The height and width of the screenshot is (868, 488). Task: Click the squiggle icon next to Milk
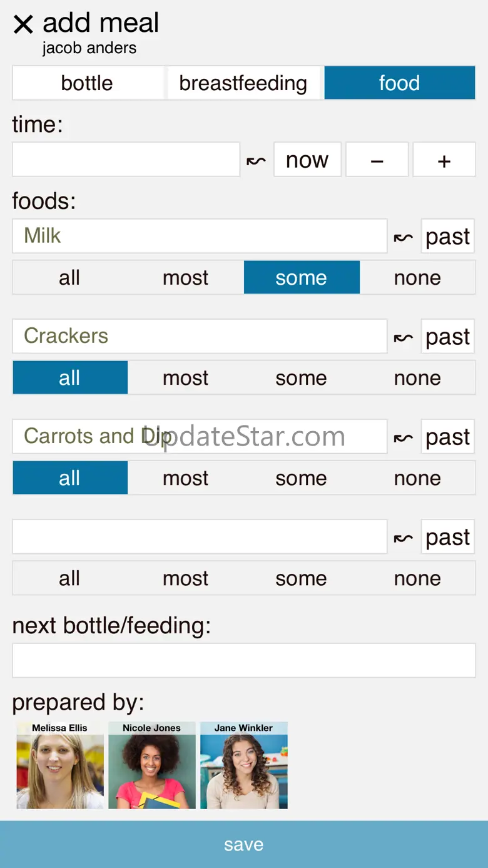pyautogui.click(x=403, y=237)
